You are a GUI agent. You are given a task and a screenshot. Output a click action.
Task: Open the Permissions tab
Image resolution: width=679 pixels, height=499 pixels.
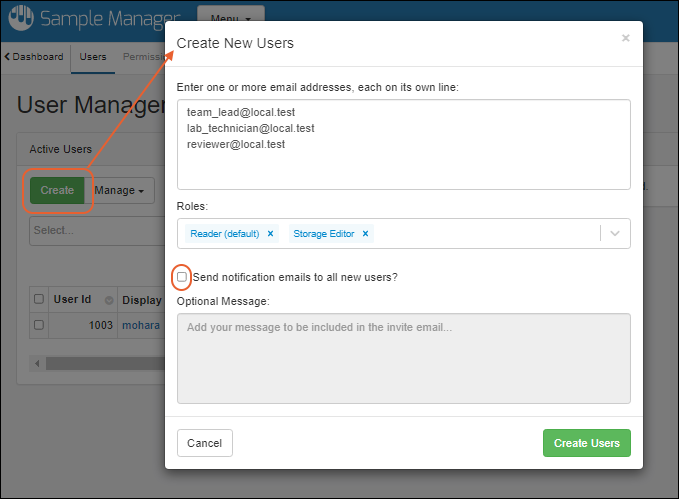coord(143,57)
